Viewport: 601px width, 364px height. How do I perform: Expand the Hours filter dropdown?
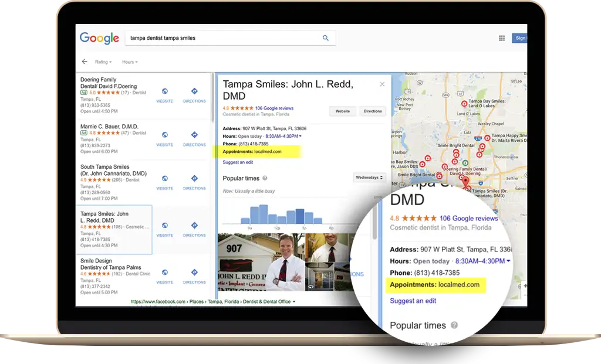coord(130,62)
